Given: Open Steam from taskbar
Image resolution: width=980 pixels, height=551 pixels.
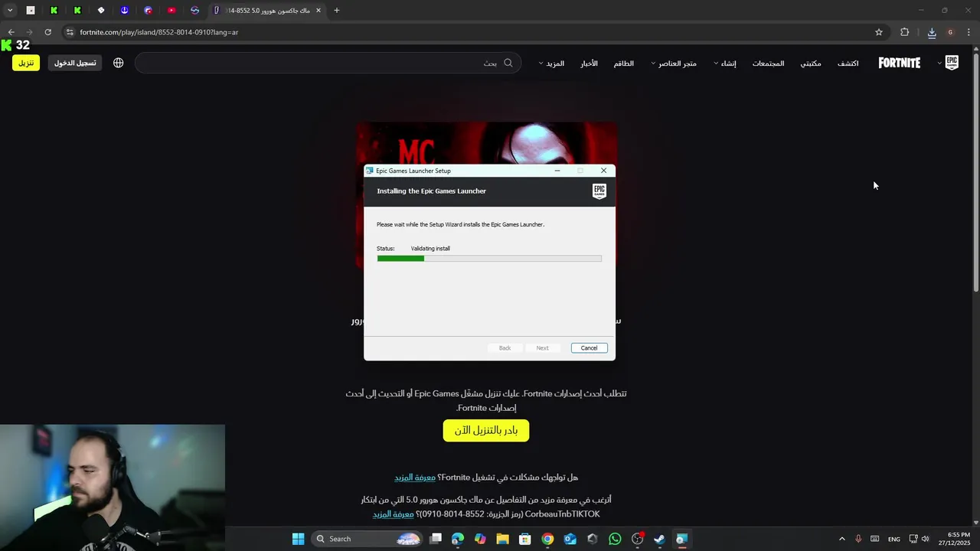Looking at the screenshot, I should coord(659,539).
